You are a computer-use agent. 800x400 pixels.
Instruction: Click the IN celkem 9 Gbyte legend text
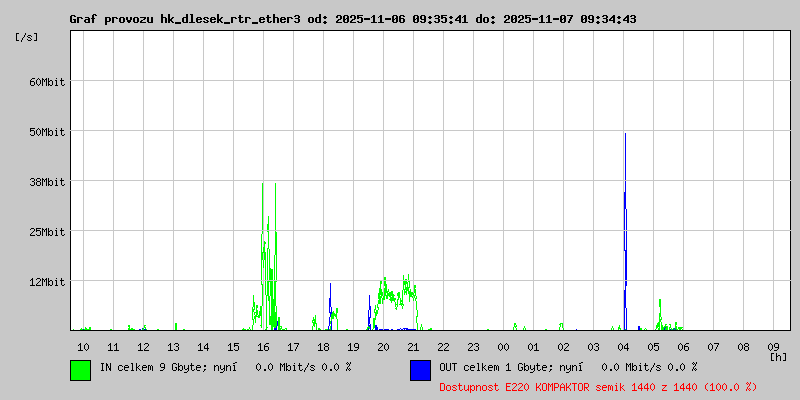[x=225, y=367]
